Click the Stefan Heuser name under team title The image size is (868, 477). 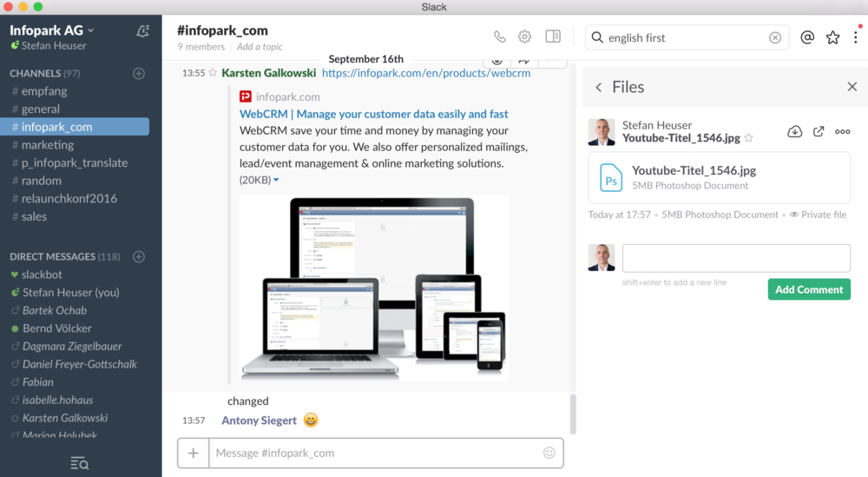(54, 45)
